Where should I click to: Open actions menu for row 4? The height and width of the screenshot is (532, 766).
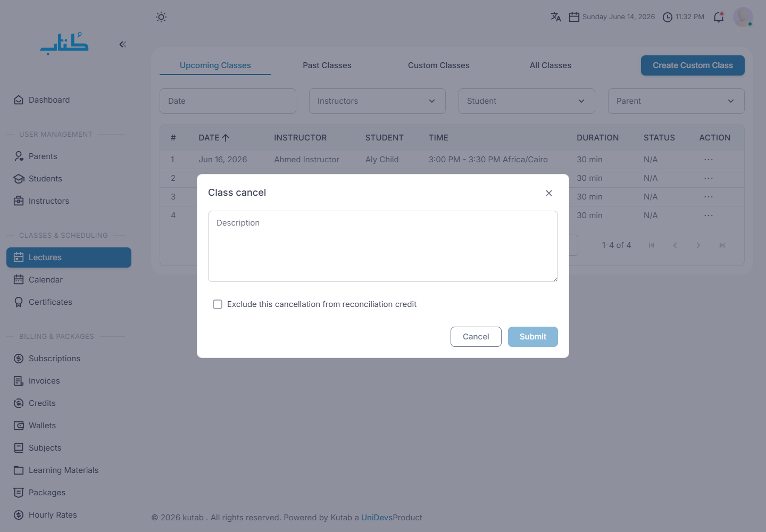pyautogui.click(x=709, y=215)
